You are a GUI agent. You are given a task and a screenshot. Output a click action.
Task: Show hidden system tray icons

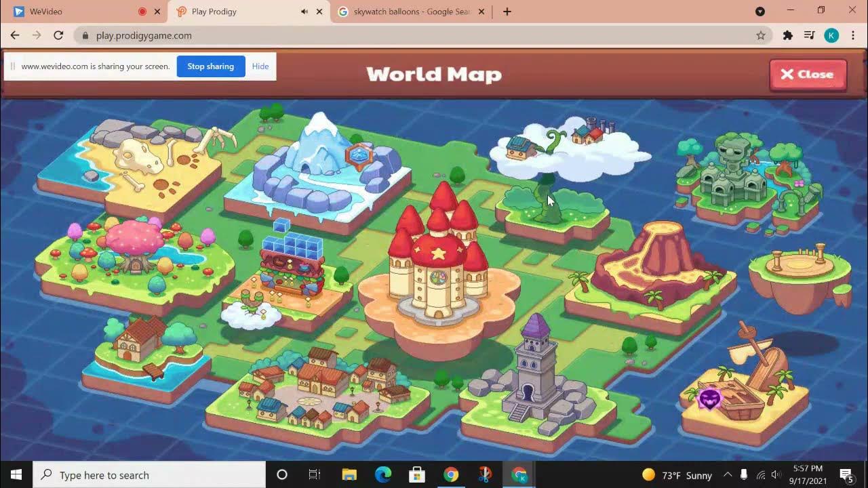727,474
